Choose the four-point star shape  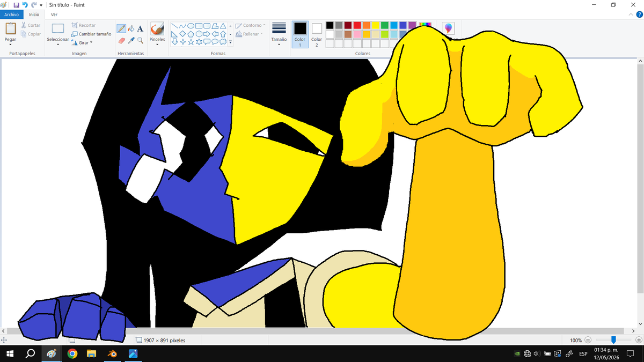tap(182, 42)
